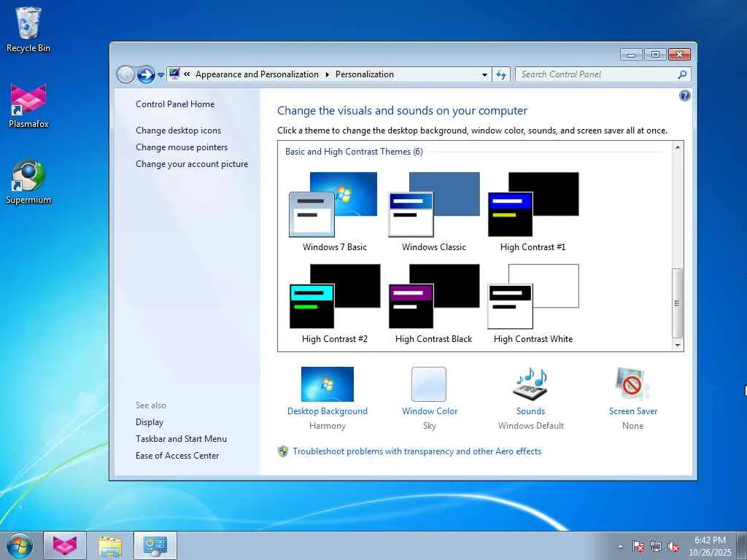Select the High Contrast Black theme
The image size is (747, 560).
(433, 304)
